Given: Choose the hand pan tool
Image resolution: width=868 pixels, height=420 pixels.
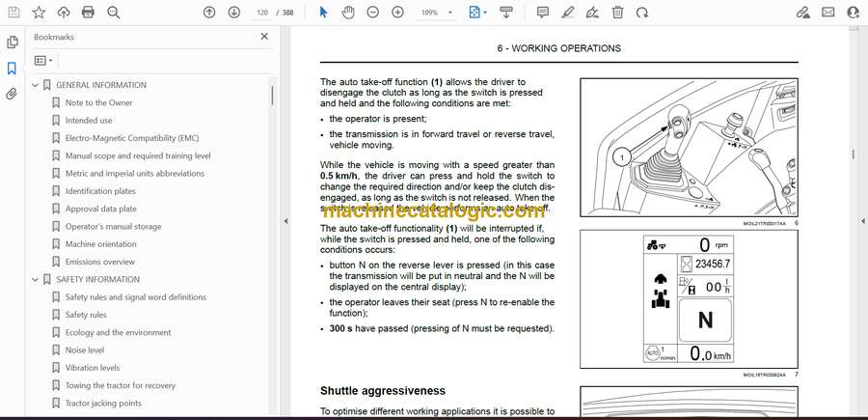Looking at the screenshot, I should point(348,13).
